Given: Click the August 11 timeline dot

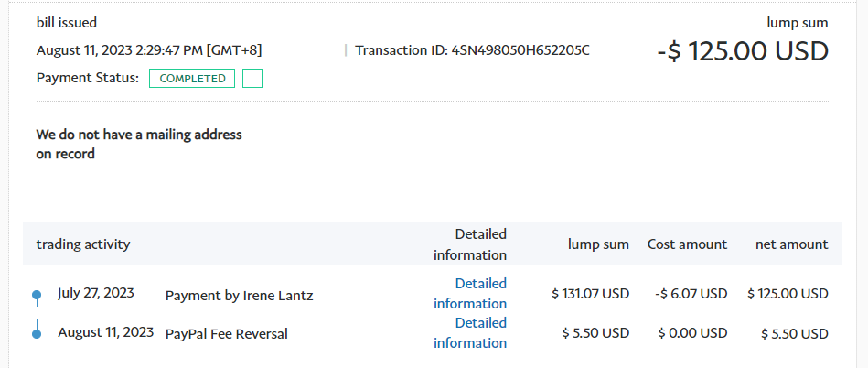Looking at the screenshot, I should tap(37, 334).
